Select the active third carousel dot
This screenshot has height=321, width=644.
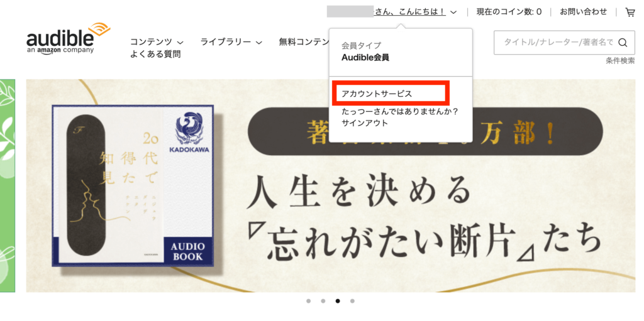pos(338,301)
